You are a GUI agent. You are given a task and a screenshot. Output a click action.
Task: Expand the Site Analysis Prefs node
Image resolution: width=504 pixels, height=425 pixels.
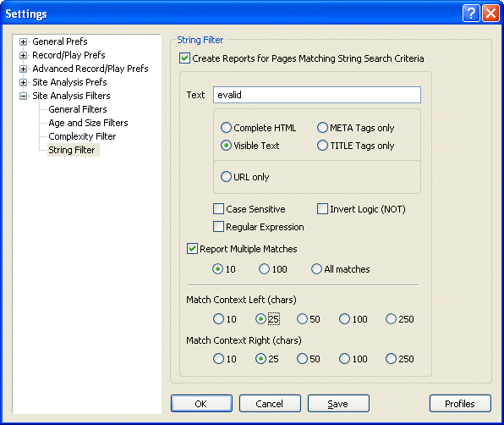click(23, 82)
